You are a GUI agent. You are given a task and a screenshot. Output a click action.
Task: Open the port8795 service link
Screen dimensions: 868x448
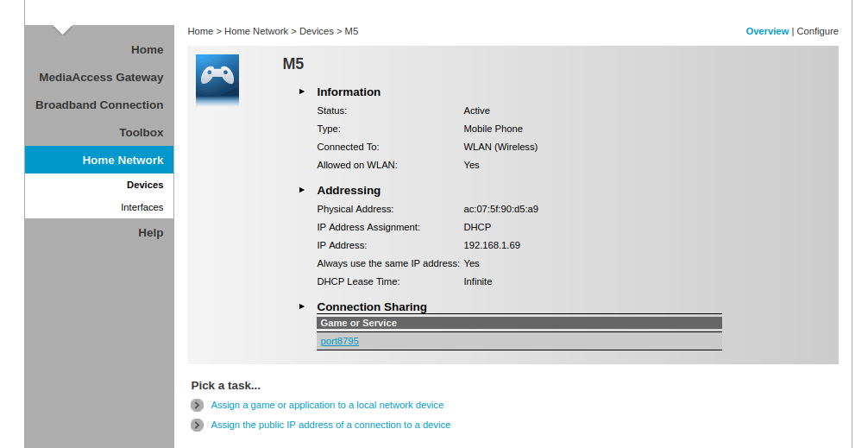pyautogui.click(x=339, y=341)
